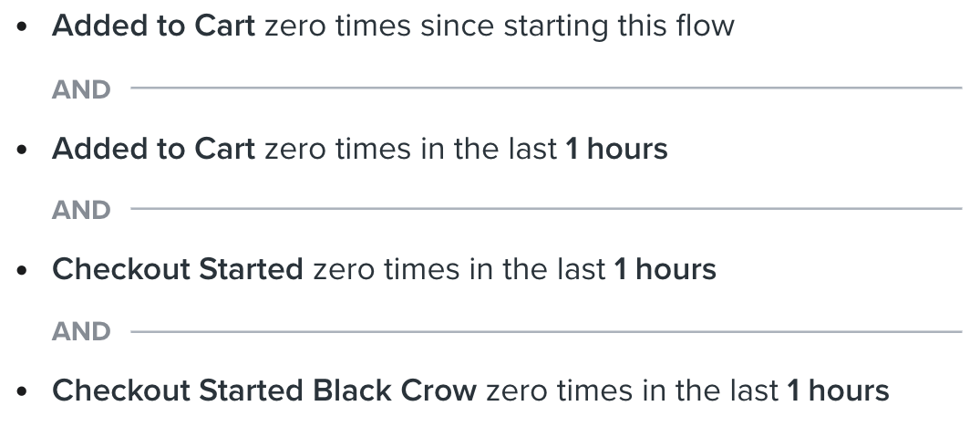
Task: Select "1 hours" in the plain Checkout Started condition
Action: click(x=665, y=269)
